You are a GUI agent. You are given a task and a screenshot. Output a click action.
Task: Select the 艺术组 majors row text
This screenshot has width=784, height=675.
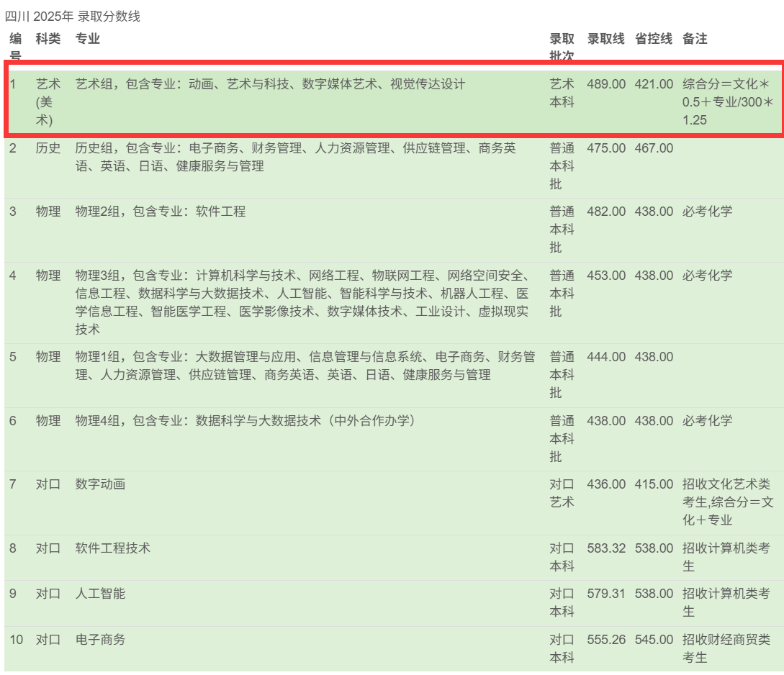pyautogui.click(x=270, y=84)
